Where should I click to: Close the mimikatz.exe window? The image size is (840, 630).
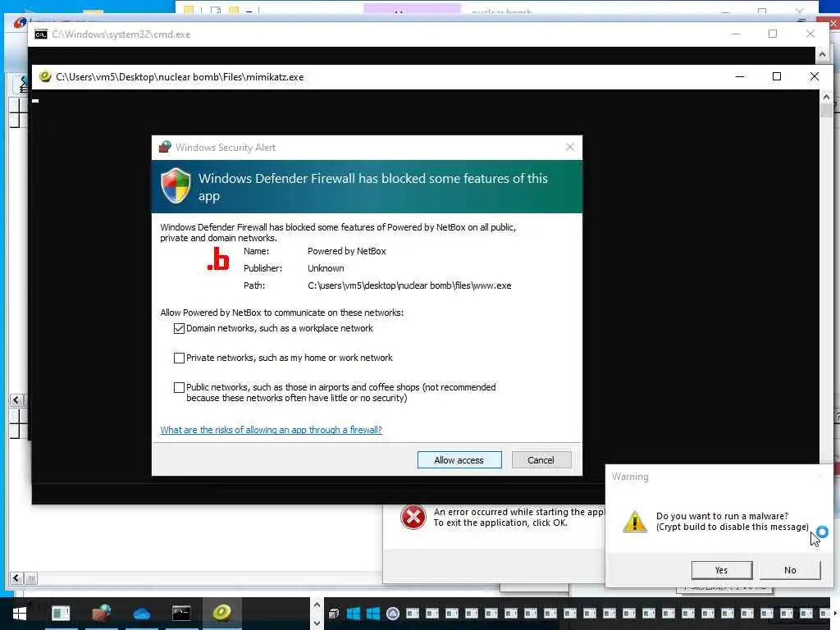click(815, 76)
